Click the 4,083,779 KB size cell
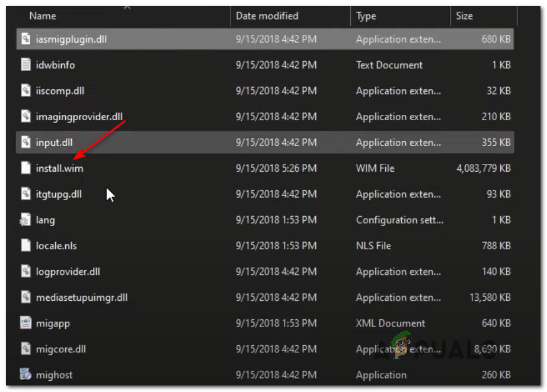The image size is (547, 392). coord(484,168)
